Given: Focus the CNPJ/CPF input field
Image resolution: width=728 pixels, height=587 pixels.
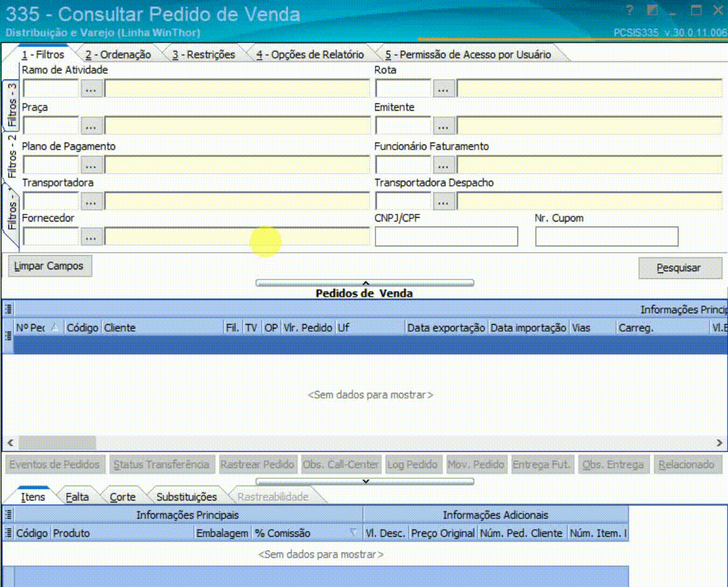Looking at the screenshot, I should [x=446, y=236].
